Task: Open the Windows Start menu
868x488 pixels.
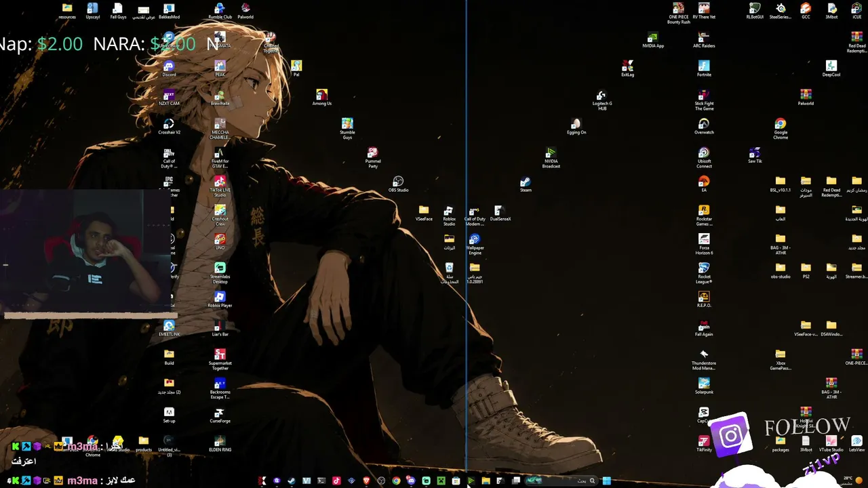Action: (x=606, y=481)
